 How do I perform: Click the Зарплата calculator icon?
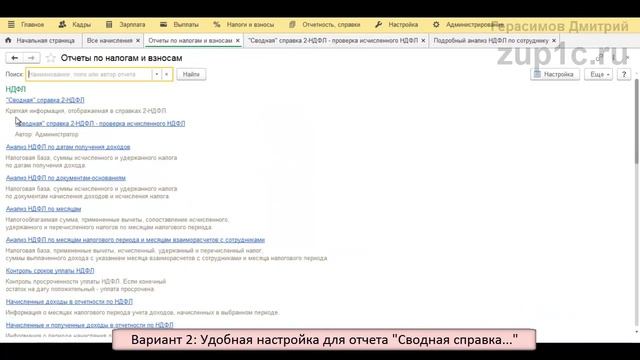pos(109,24)
